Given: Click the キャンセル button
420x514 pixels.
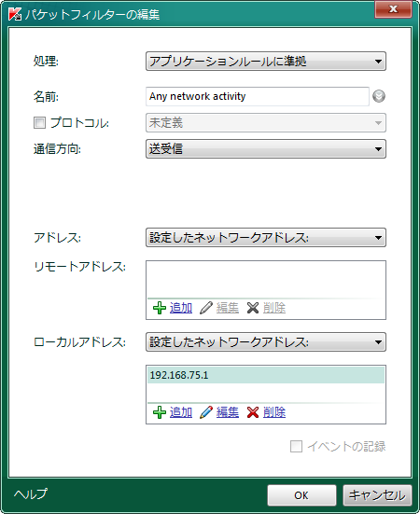Looking at the screenshot, I should point(377,495).
